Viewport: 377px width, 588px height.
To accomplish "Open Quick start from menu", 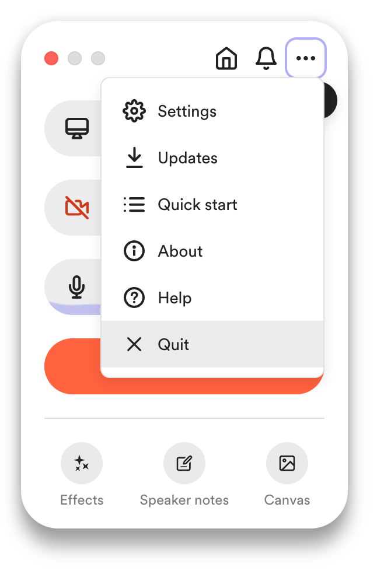I will [x=212, y=205].
